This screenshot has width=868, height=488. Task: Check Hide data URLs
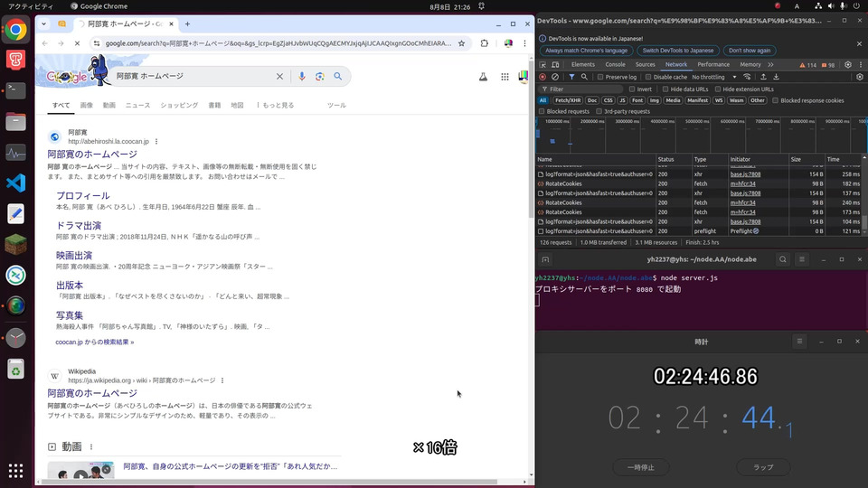[x=665, y=89]
